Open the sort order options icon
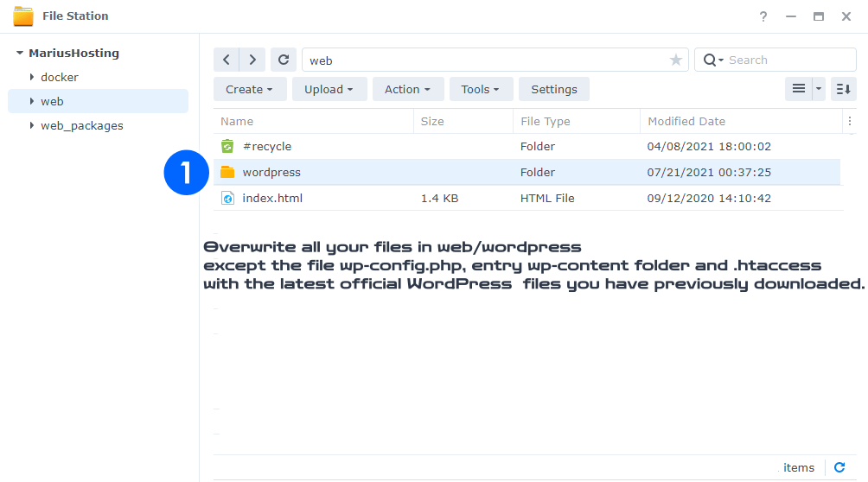This screenshot has height=482, width=868. [x=844, y=89]
